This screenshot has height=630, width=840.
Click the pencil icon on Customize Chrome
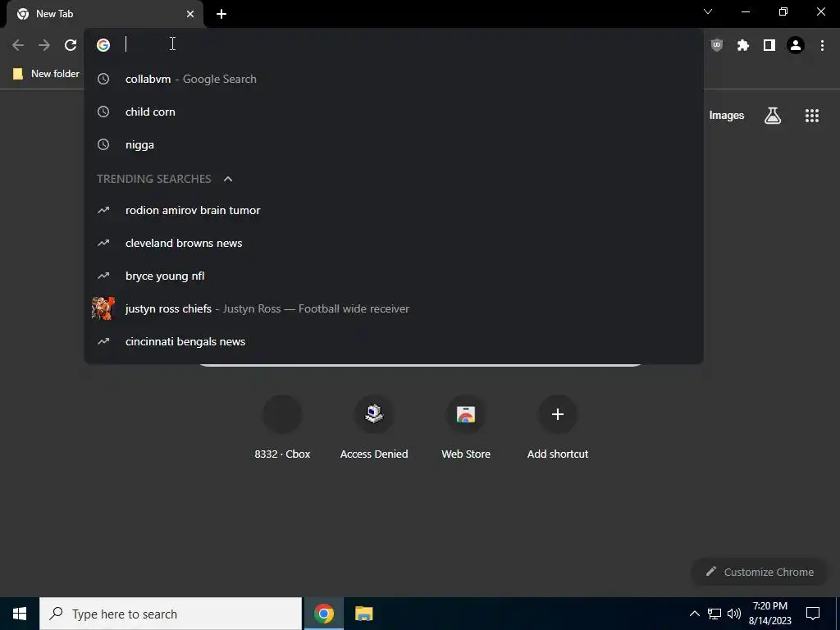coord(711,572)
